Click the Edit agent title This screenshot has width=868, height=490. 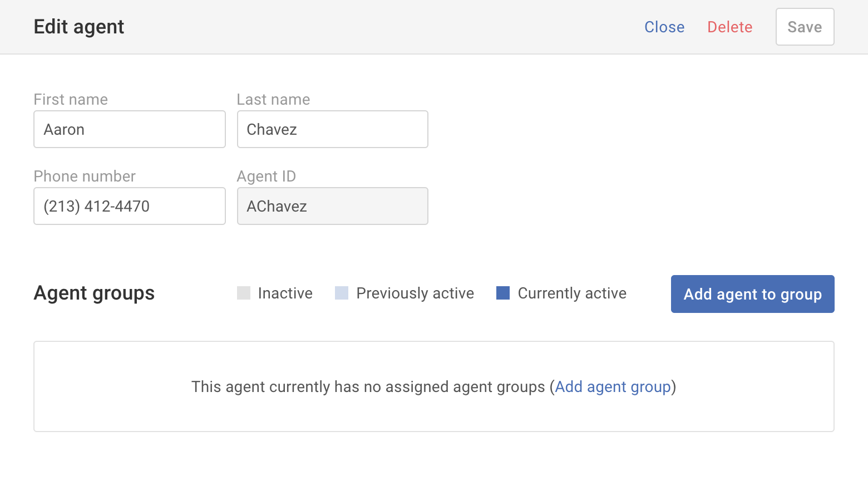78,26
